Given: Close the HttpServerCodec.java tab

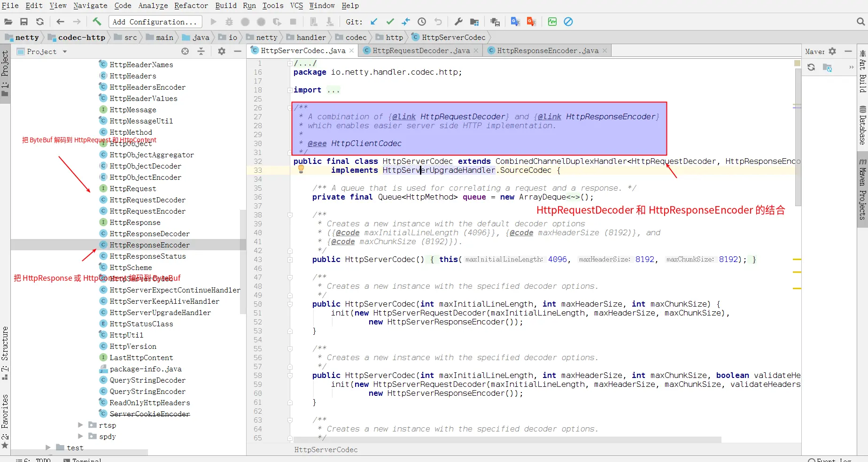Looking at the screenshot, I should point(351,51).
